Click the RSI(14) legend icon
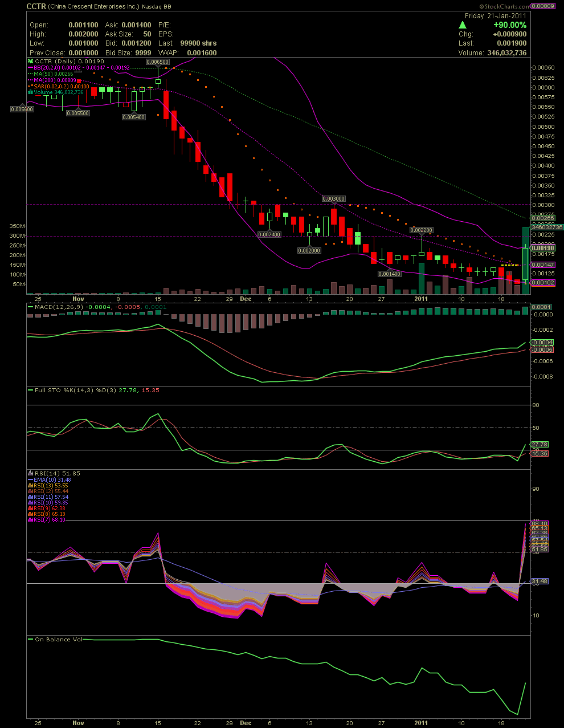The image size is (564, 728). tap(31, 473)
